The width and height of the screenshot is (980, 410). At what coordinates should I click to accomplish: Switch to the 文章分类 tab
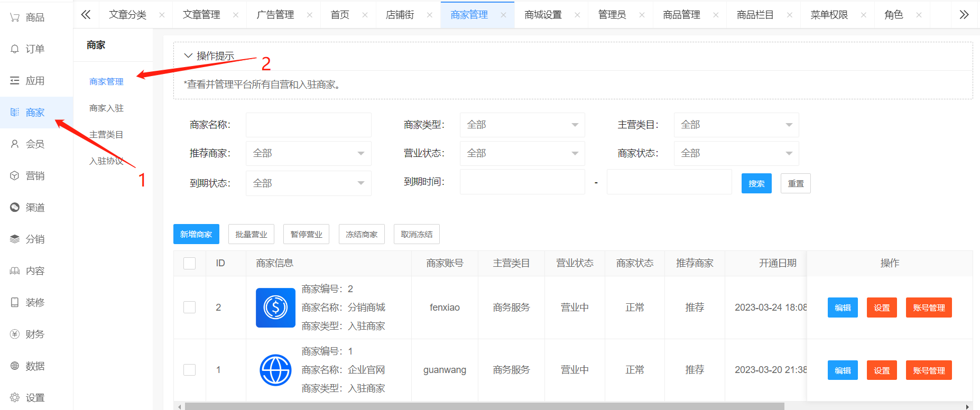(127, 15)
